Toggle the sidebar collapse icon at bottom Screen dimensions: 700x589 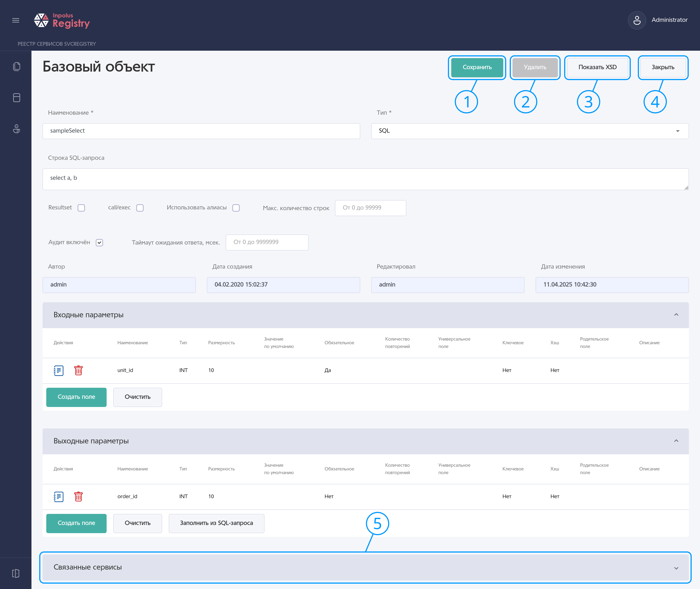16,573
